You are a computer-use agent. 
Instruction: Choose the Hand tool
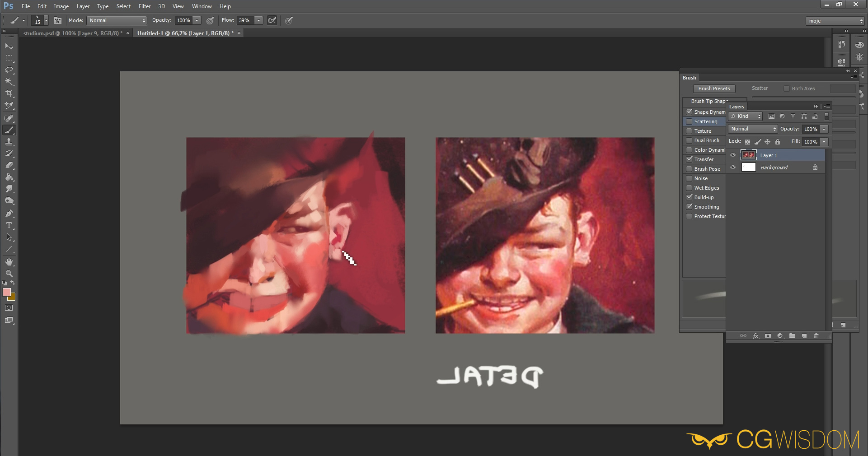pos(9,262)
